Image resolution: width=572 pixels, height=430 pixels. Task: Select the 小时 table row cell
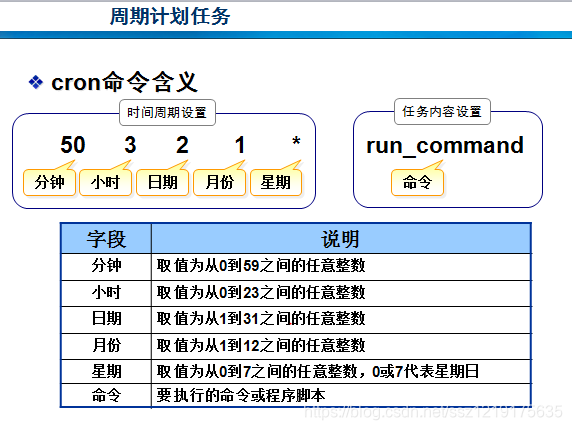coord(106,293)
